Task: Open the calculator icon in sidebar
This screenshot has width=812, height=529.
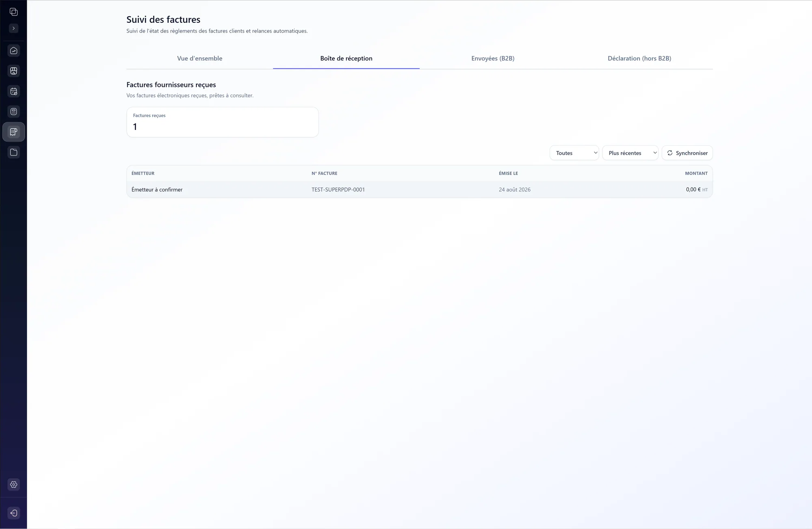Action: (13, 112)
